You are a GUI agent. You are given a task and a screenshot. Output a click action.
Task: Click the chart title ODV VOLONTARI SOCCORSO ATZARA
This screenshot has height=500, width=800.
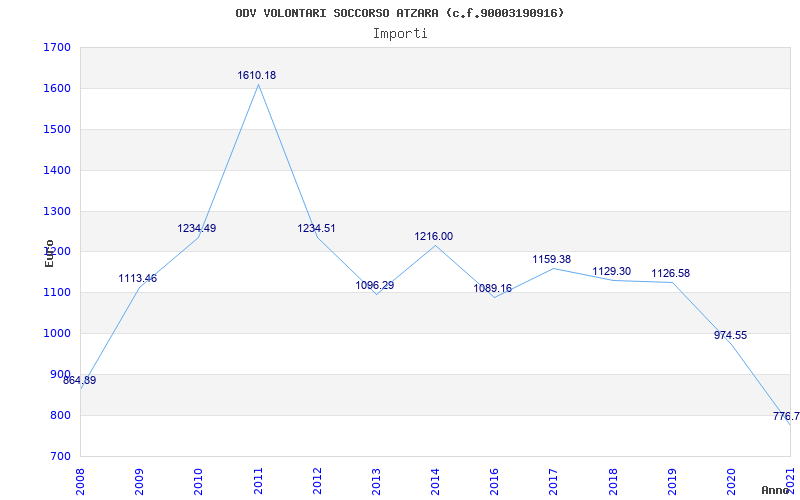(x=400, y=13)
